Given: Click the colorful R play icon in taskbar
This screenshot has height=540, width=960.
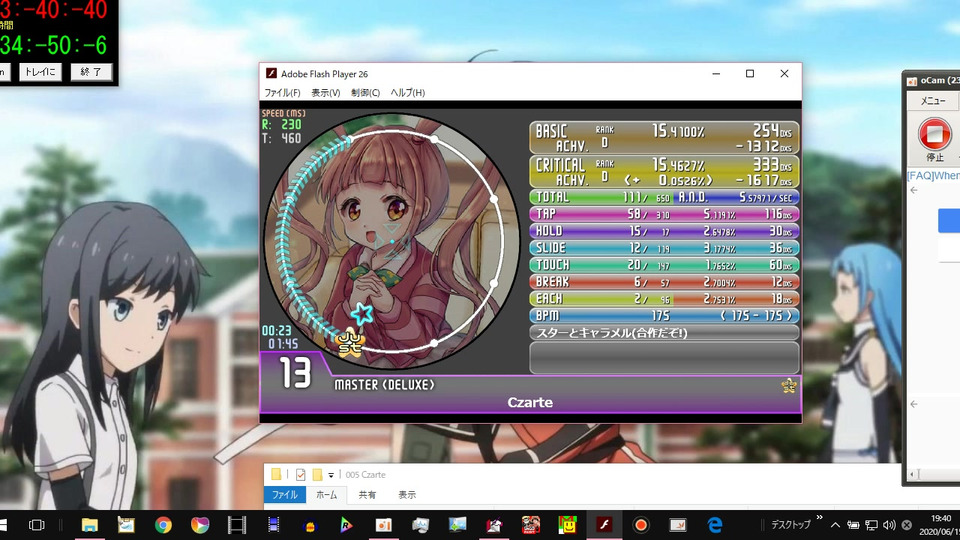Looking at the screenshot, I should pos(347,525).
